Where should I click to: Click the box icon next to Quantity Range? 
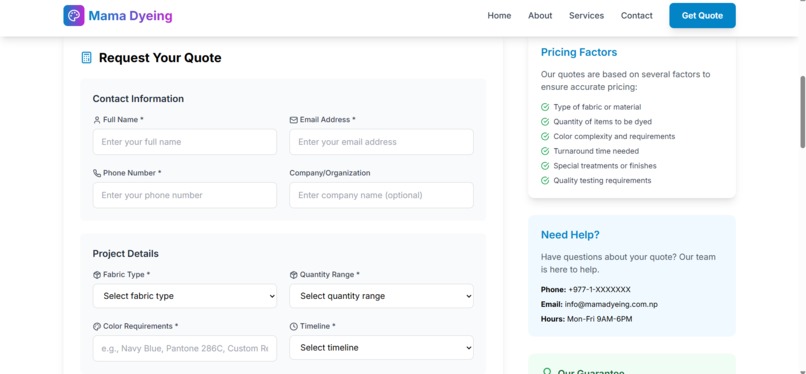tap(294, 275)
